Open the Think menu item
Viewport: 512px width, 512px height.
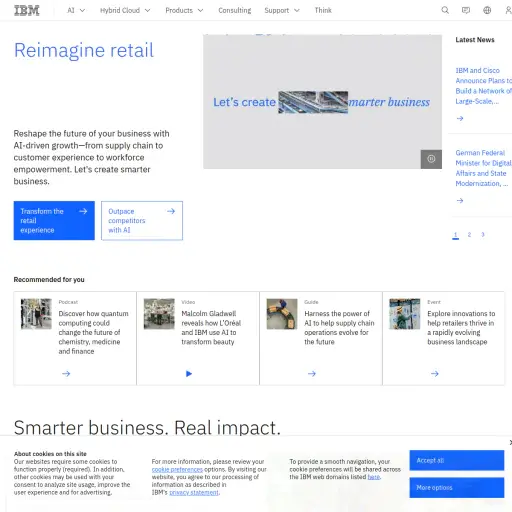point(323,10)
